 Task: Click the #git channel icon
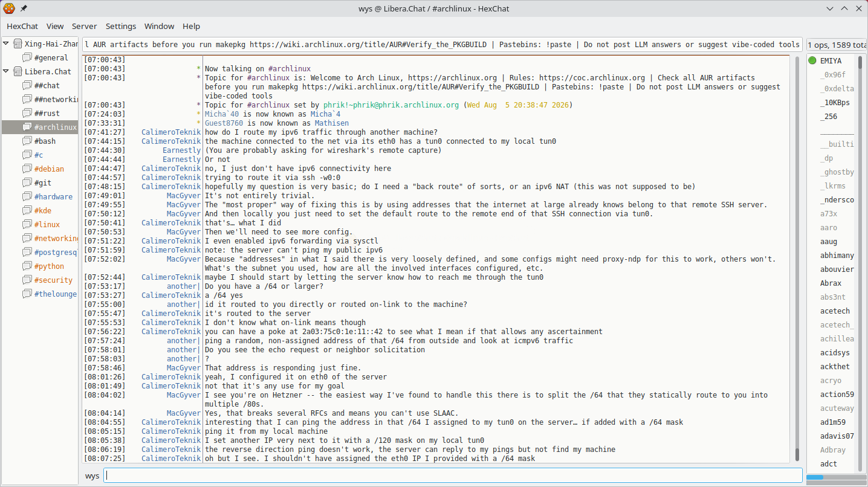27,183
